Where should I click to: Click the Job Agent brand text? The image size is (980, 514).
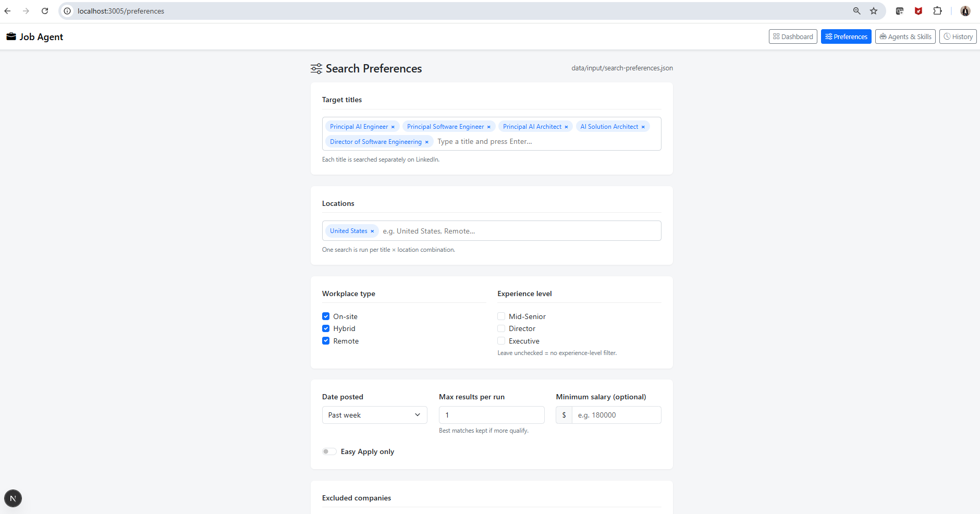pyautogui.click(x=41, y=36)
